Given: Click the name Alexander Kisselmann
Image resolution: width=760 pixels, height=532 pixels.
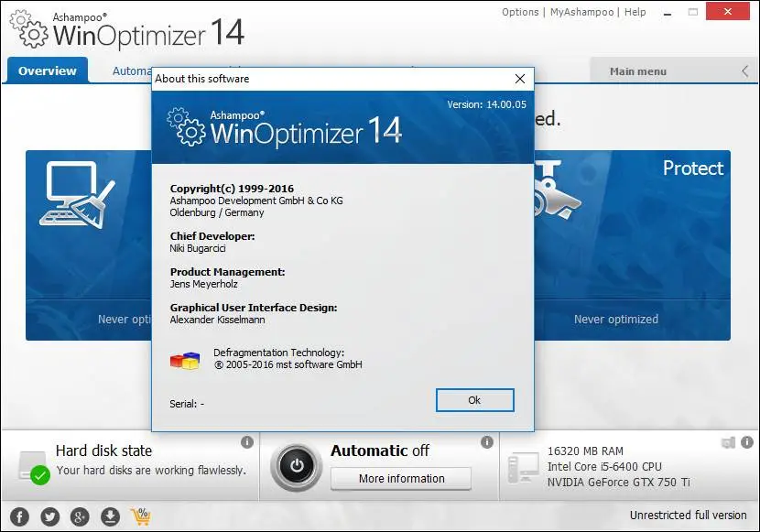Looking at the screenshot, I should 218,320.
